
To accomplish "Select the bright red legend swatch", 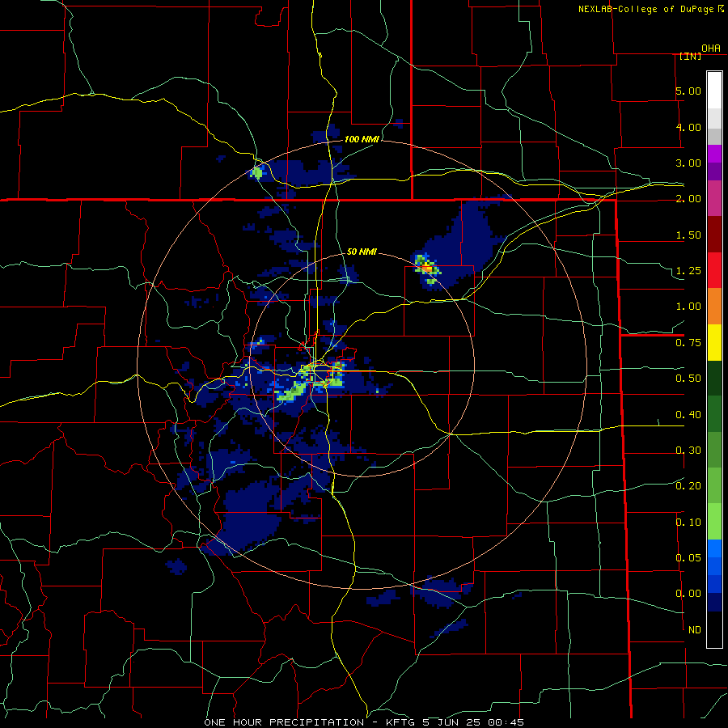I will [x=714, y=270].
